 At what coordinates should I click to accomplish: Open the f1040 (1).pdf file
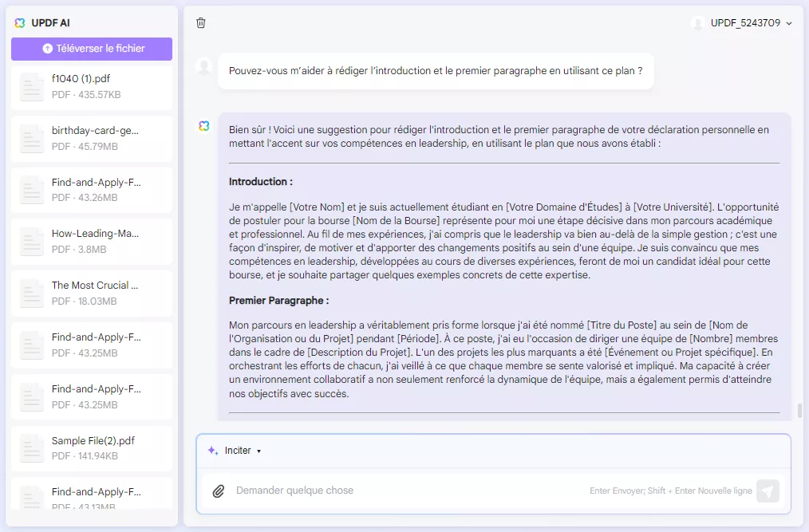pos(92,87)
